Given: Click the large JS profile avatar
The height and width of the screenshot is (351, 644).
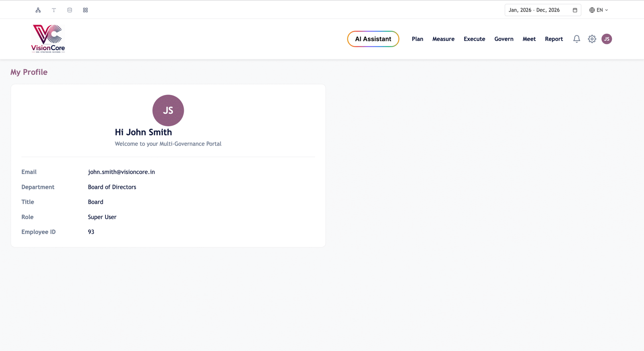Looking at the screenshot, I should (168, 111).
